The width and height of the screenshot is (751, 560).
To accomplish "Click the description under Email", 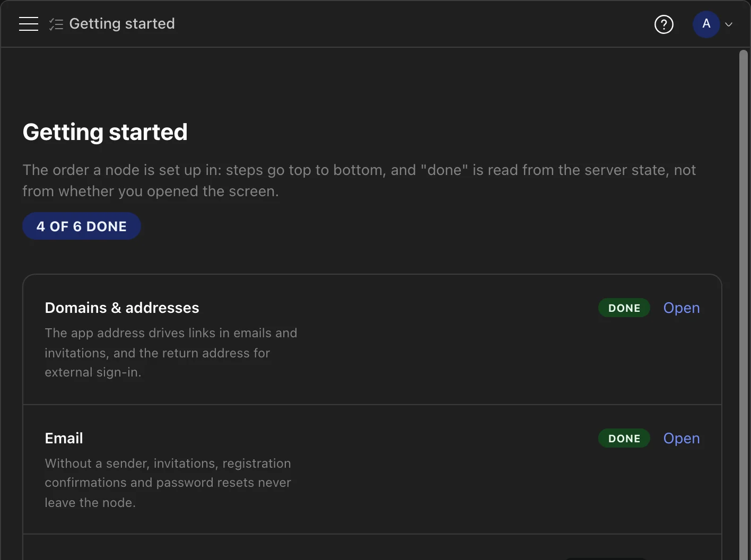I will pos(168,483).
